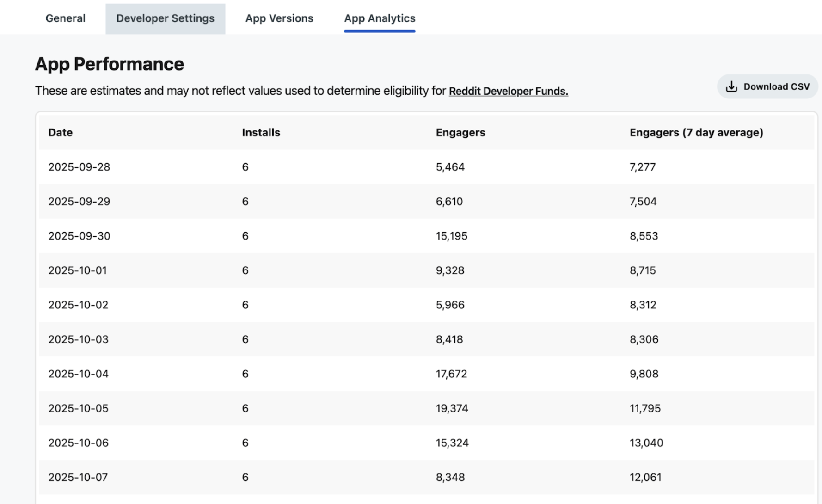The width and height of the screenshot is (822, 504).
Task: Click 7 day average value 13,040
Action: (646, 443)
